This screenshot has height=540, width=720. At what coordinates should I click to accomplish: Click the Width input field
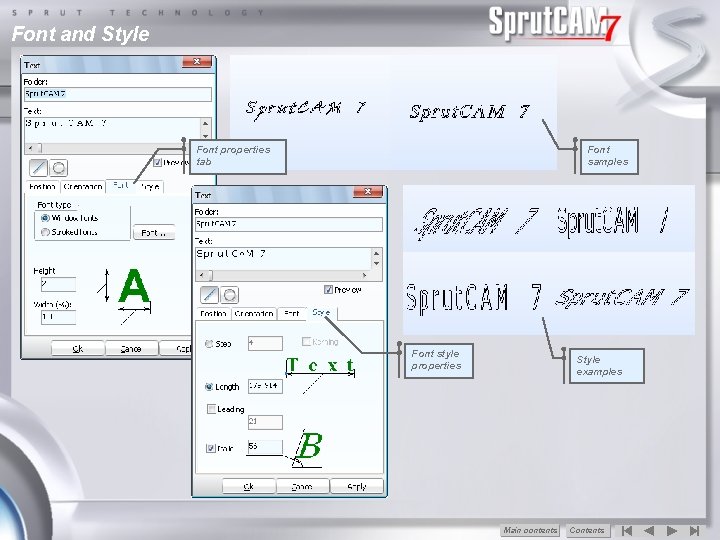[x=58, y=317]
